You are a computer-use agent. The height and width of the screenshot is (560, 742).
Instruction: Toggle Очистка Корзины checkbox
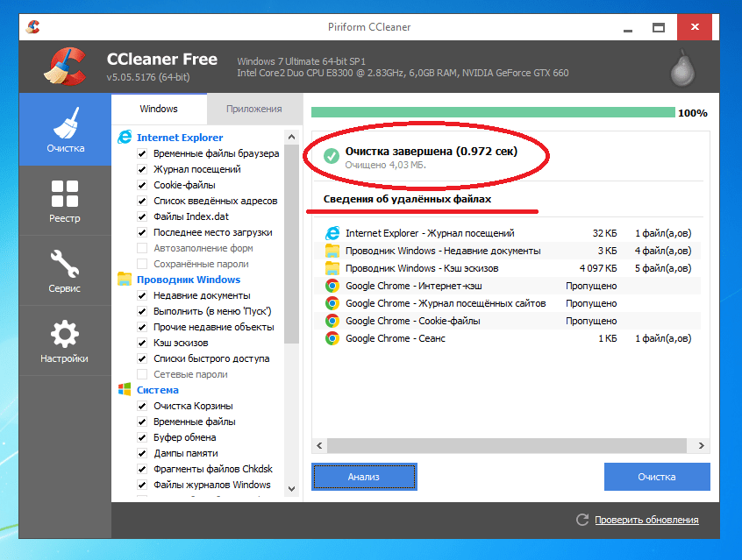click(142, 406)
